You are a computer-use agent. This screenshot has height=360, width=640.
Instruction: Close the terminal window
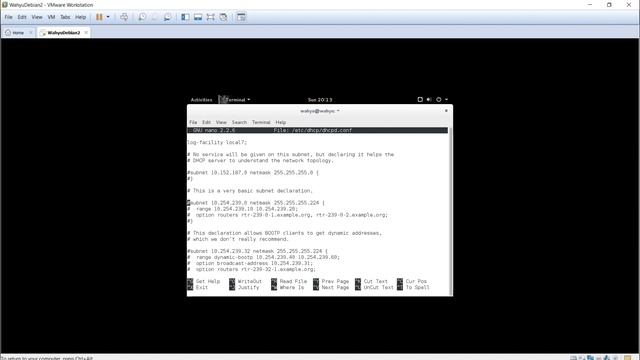point(446,111)
